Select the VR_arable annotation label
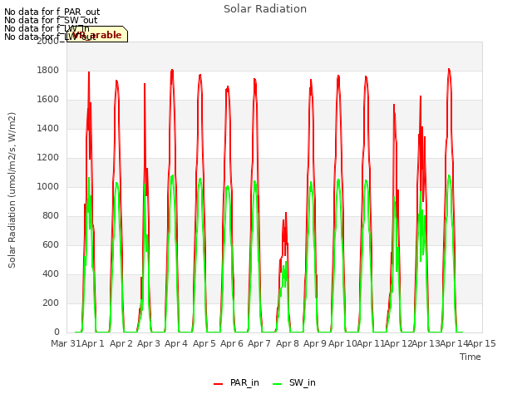 click(x=97, y=34)
